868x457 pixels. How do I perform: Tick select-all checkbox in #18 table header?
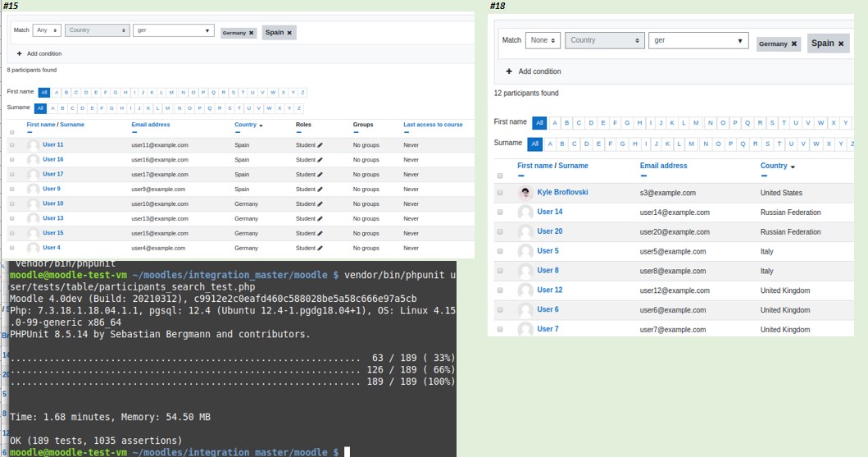(x=500, y=176)
